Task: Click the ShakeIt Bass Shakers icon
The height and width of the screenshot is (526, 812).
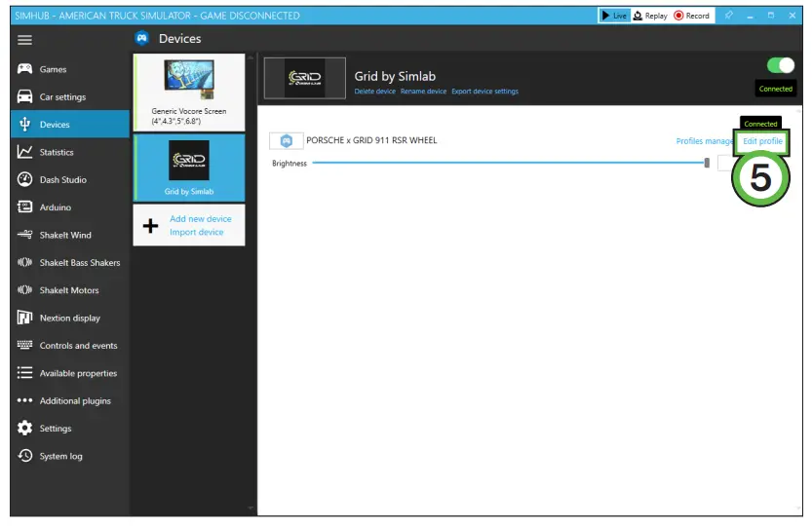Action: click(x=24, y=262)
